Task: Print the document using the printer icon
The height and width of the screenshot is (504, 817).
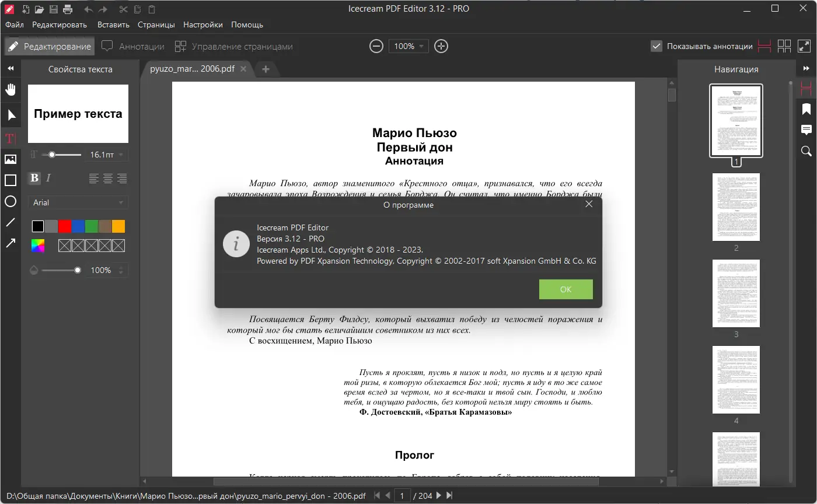Action: click(68, 9)
